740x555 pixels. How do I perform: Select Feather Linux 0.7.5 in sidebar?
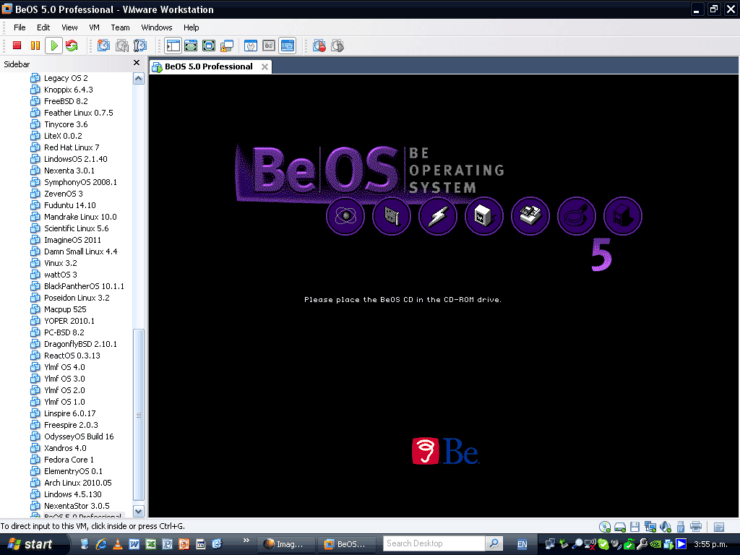[x=79, y=113]
